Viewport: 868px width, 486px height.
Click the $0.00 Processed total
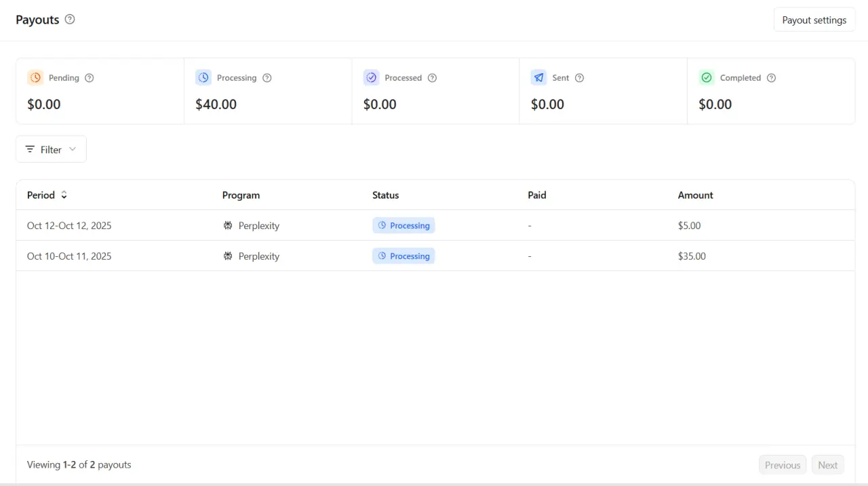[380, 104]
